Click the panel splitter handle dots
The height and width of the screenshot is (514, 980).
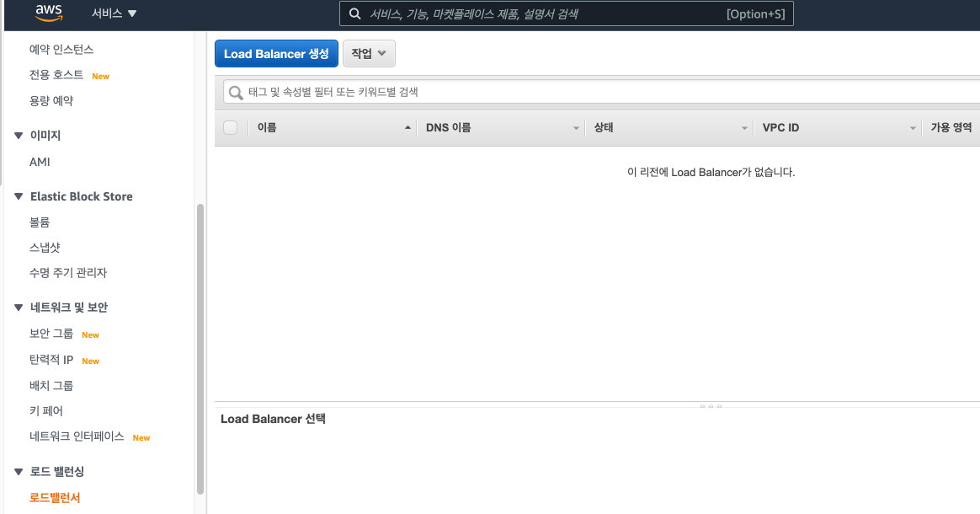[x=711, y=406]
